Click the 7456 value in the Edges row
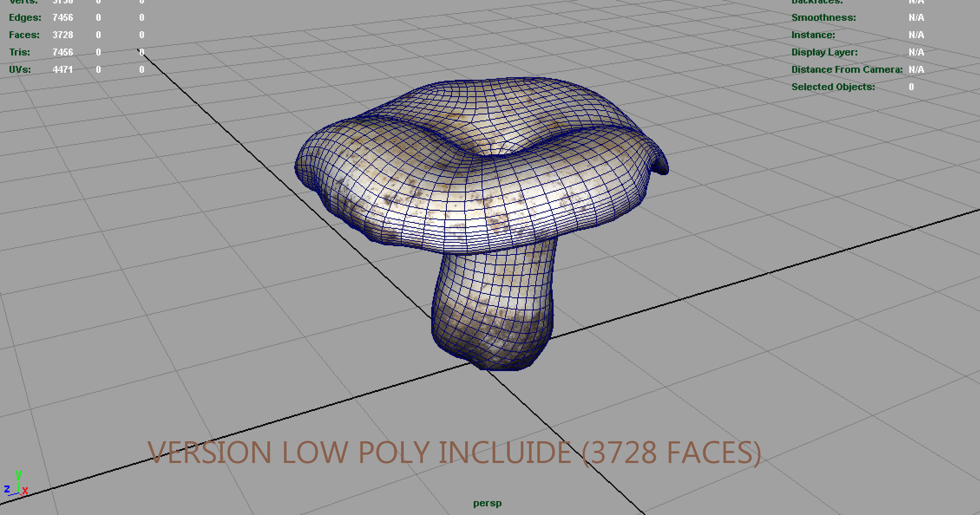The image size is (980, 515). (63, 18)
